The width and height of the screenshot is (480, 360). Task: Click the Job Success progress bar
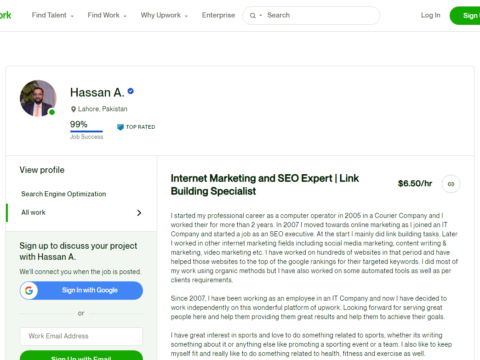(86, 131)
